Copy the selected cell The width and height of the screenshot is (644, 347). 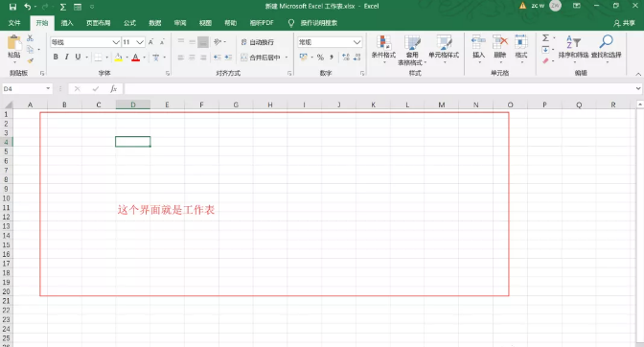tap(30, 50)
